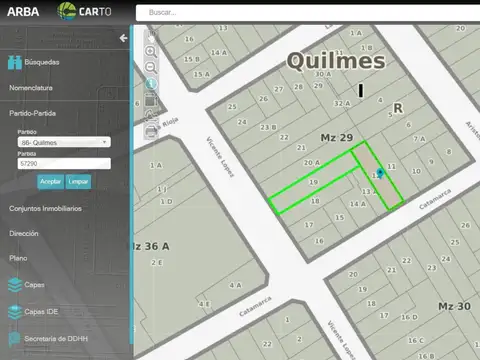Click the Secretaría de DDHH icon
This screenshot has height=360, width=480.
click(x=14, y=339)
